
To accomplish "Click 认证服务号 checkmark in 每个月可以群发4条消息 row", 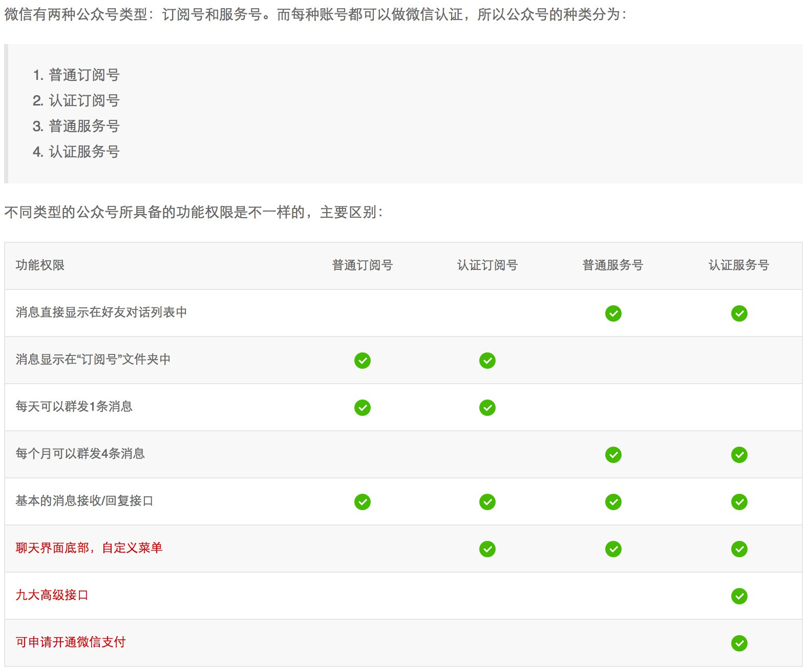I will point(739,455).
